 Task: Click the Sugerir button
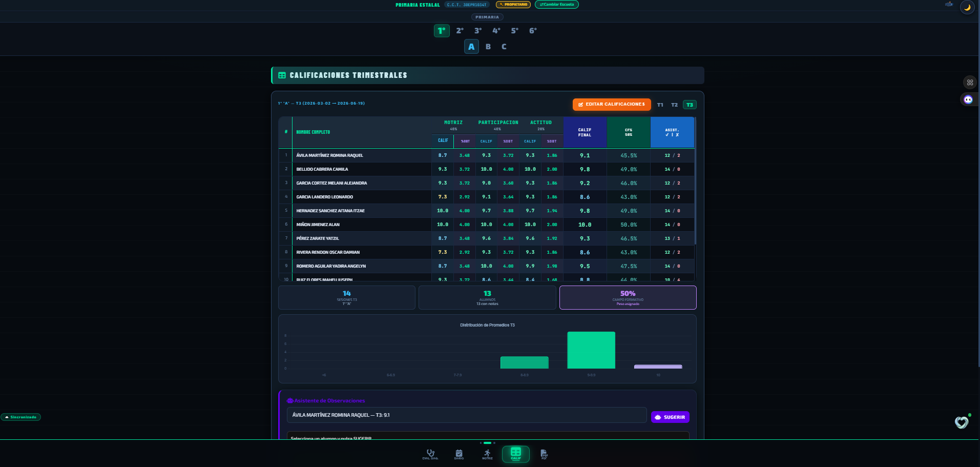click(670, 417)
